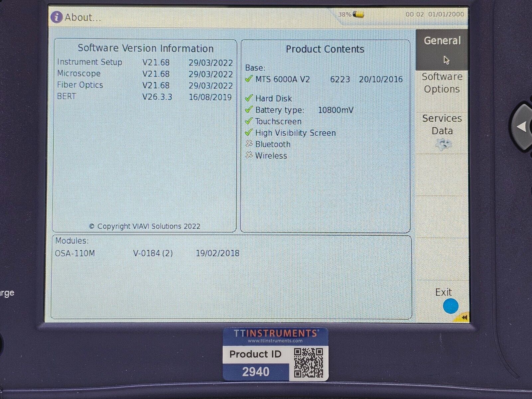Viewport: 532px width, 399px height.
Task: Click the checkmark beside MTS 6000A V2
Action: [248, 79]
